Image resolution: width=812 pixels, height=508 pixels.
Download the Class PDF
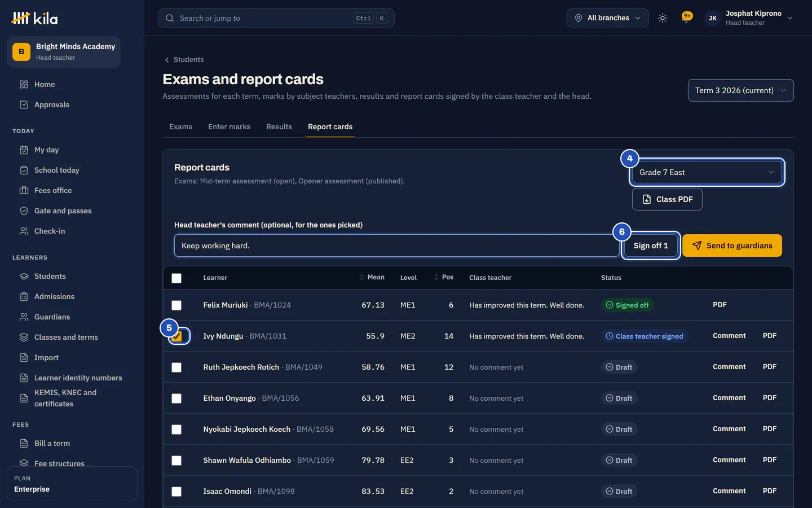pyautogui.click(x=667, y=199)
